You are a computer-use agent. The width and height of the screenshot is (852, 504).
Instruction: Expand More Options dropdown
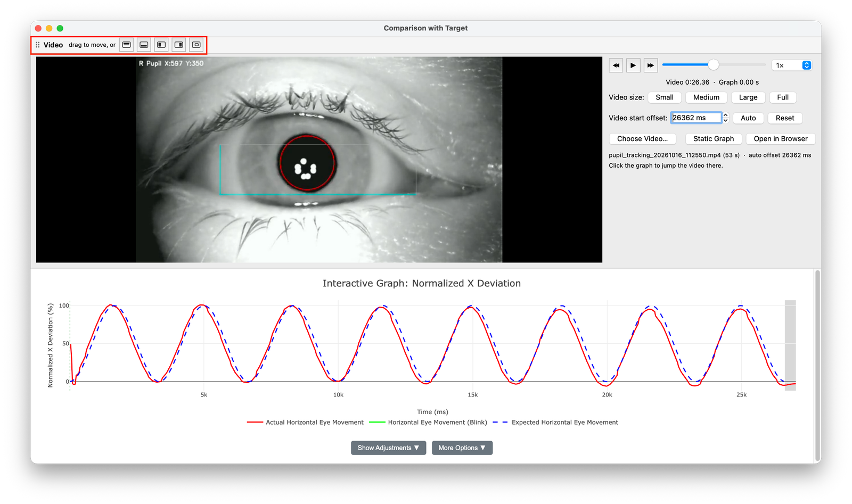click(x=462, y=448)
